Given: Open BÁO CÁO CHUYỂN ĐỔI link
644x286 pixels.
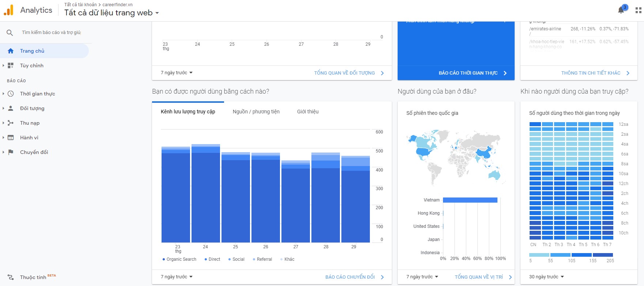Looking at the screenshot, I should click(x=350, y=277).
